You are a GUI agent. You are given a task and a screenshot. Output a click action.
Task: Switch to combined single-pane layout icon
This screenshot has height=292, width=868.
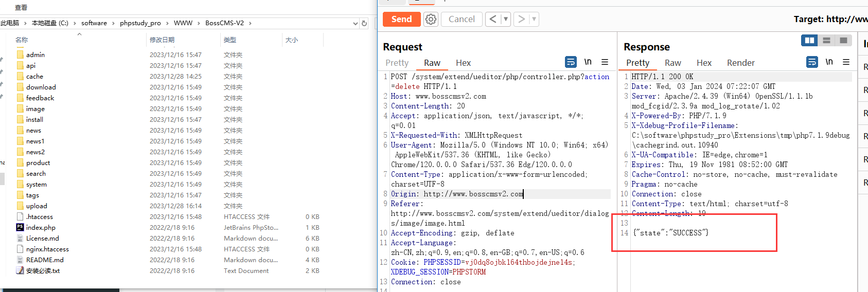click(843, 41)
